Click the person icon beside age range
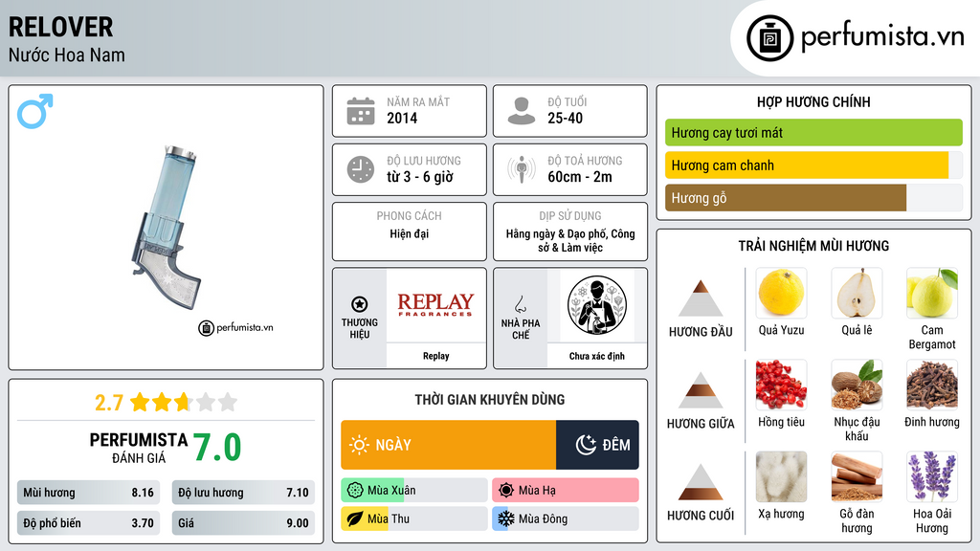This screenshot has width=980, height=551. (522, 111)
